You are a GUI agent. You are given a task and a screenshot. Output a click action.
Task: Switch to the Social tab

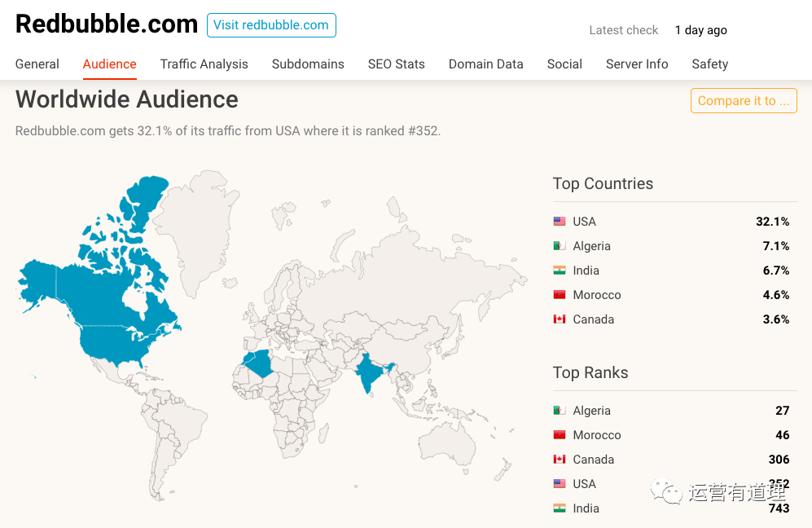(564, 64)
